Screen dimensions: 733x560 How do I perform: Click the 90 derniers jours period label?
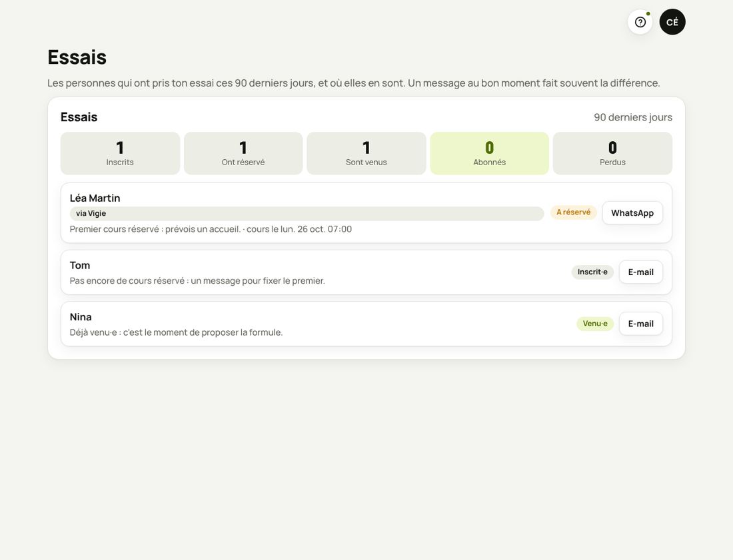click(x=633, y=117)
